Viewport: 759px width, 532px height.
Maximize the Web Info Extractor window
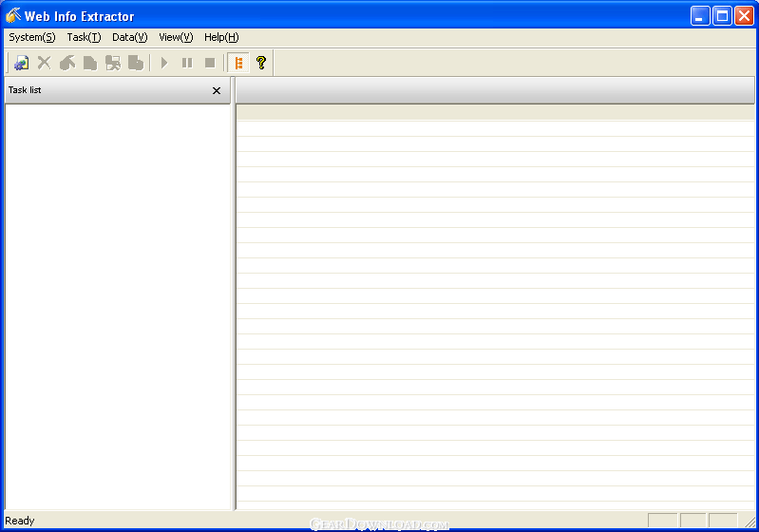click(x=722, y=15)
